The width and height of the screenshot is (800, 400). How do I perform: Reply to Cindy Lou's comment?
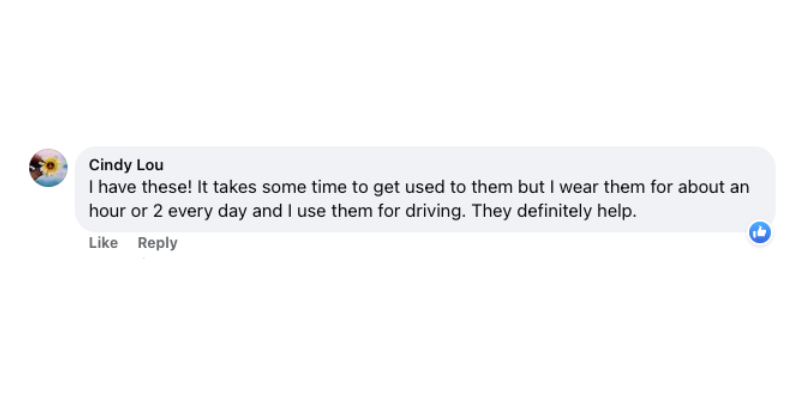(x=157, y=243)
